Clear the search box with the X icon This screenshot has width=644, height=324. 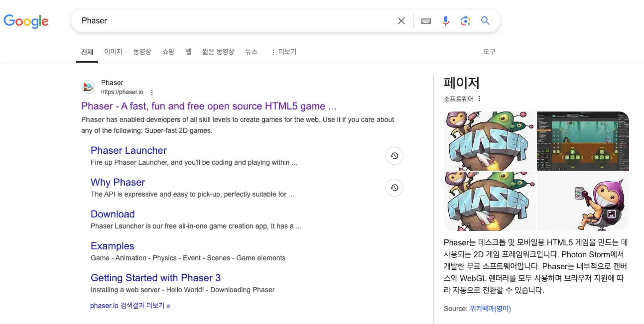[401, 21]
